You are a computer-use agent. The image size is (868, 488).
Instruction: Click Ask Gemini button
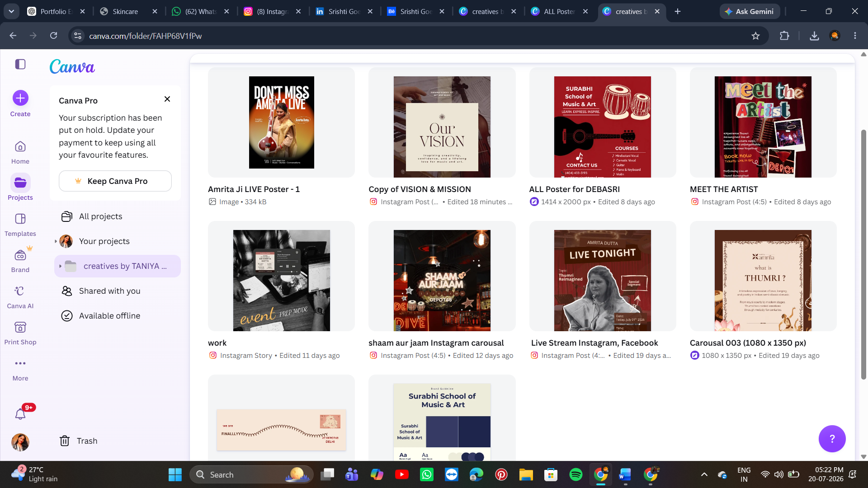point(749,11)
